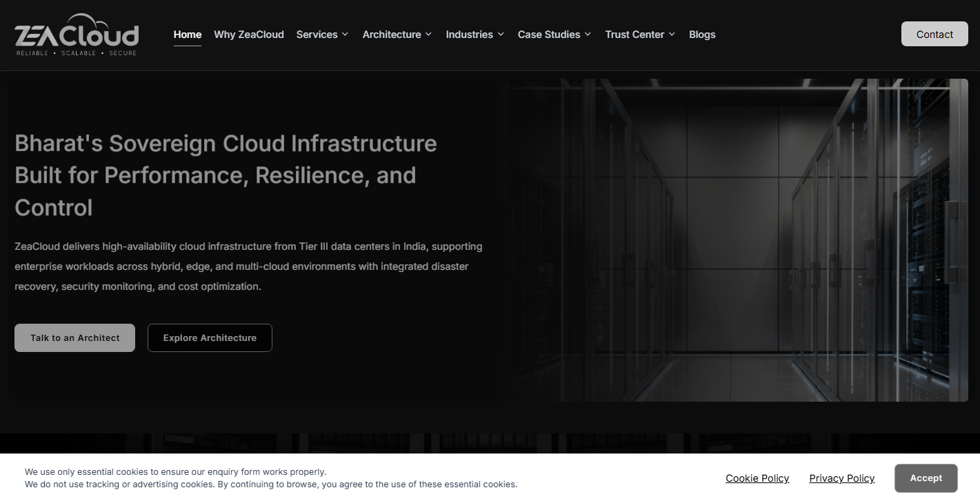The image size is (980, 499).
Task: Accept the essential cookies notice
Action: point(926,478)
